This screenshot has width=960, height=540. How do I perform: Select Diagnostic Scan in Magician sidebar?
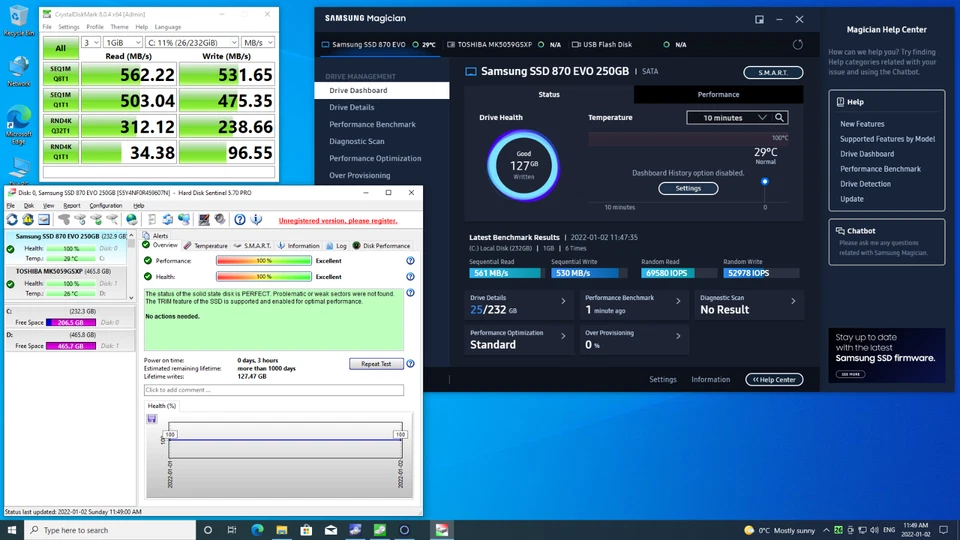coord(357,141)
